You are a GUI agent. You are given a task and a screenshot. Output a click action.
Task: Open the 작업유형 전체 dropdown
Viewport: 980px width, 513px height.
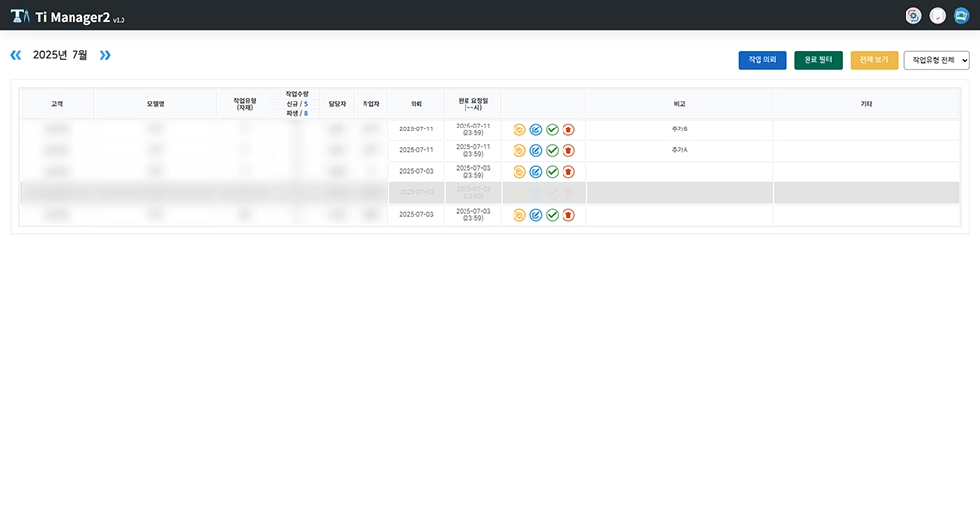tap(936, 60)
